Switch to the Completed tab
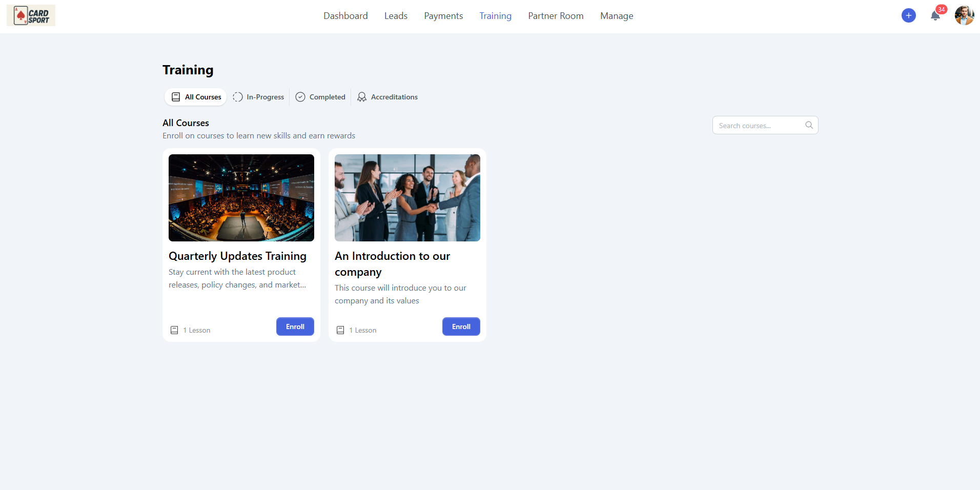This screenshot has height=490, width=980. point(320,97)
